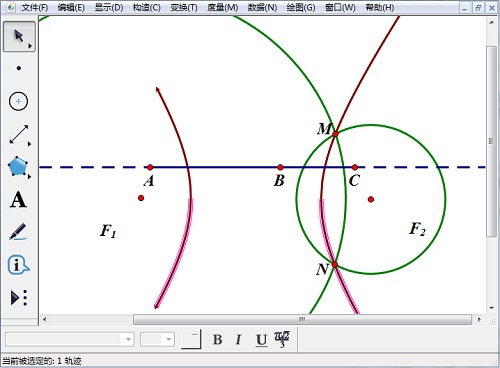Expand the font size dropdown
The width and height of the screenshot is (500, 368).
[169, 340]
